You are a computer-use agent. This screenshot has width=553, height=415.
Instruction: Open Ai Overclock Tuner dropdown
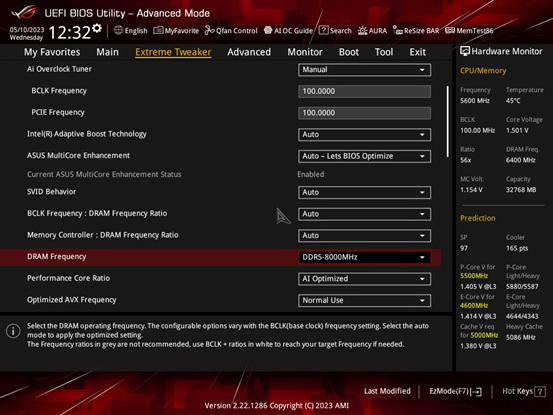(x=364, y=70)
